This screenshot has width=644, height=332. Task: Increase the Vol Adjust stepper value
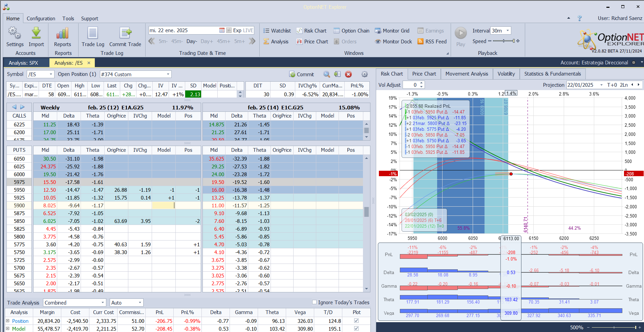[422, 83]
